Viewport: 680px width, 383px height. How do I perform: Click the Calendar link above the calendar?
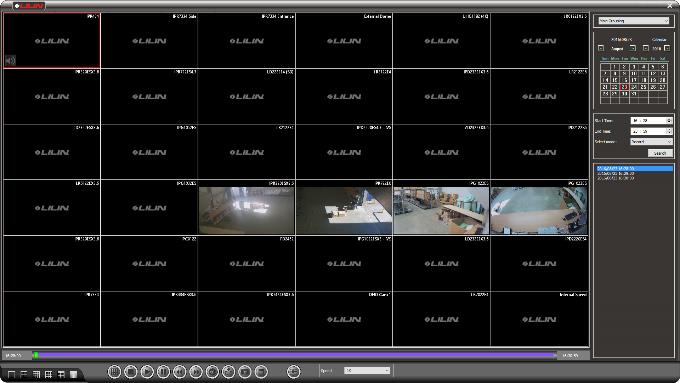pos(659,39)
